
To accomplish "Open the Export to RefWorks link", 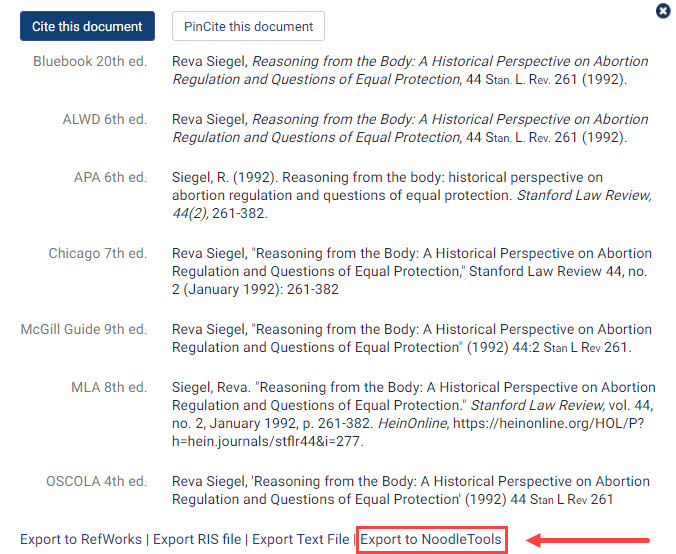I will click(82, 539).
